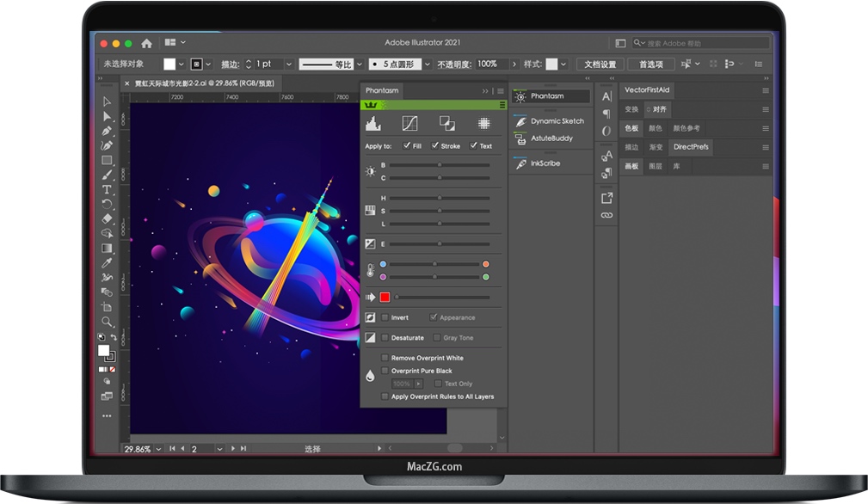The height and width of the screenshot is (504, 868).
Task: Click the 首选项 button
Action: point(650,65)
